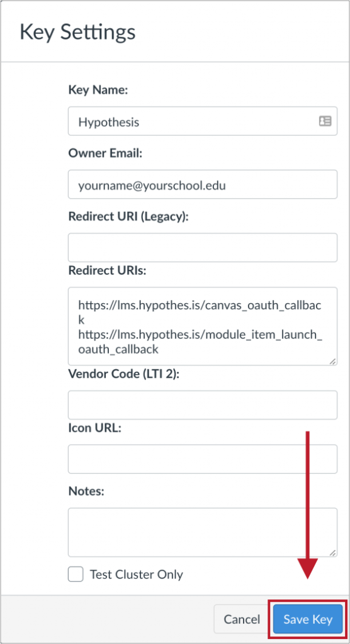This screenshot has height=644, width=350.
Task: Place cursor in the Redirect URIs textarea
Action: pyautogui.click(x=203, y=326)
